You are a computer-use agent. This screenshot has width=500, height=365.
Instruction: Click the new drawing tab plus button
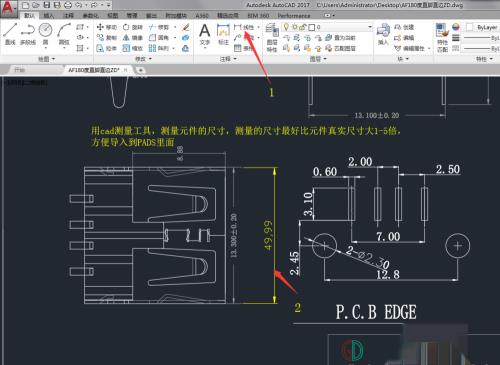pyautogui.click(x=141, y=70)
